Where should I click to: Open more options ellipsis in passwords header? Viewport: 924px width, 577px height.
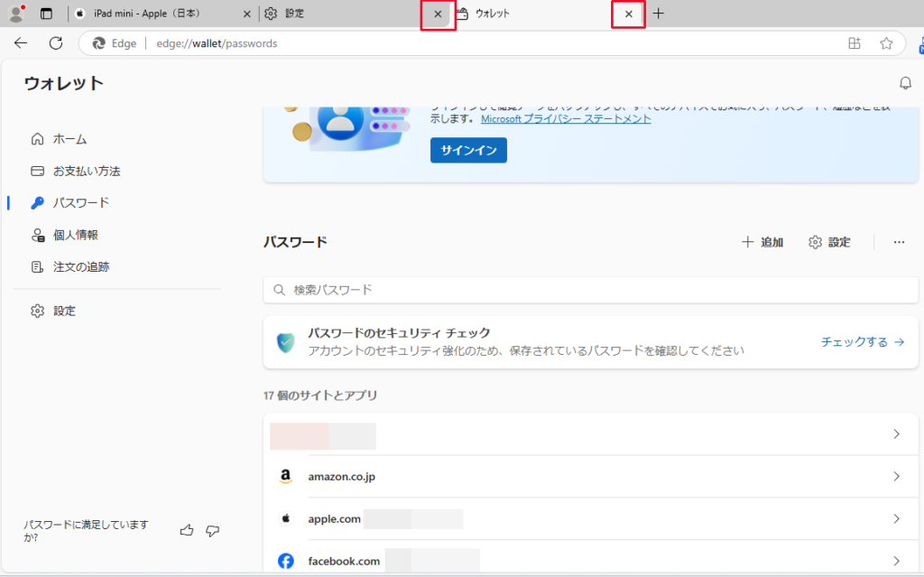click(x=899, y=242)
